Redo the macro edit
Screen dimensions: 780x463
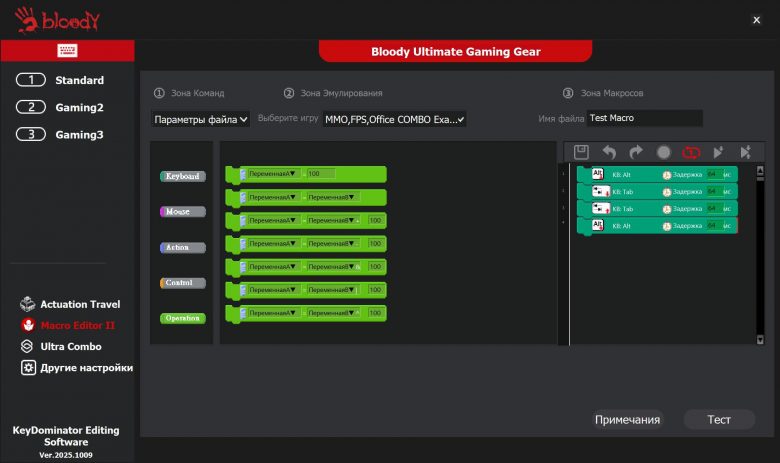coord(636,152)
